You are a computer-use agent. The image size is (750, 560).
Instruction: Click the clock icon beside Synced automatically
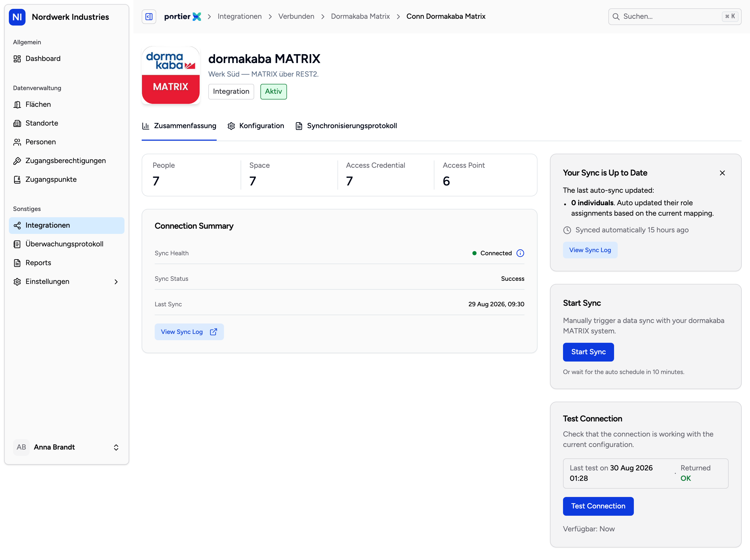[x=567, y=230]
